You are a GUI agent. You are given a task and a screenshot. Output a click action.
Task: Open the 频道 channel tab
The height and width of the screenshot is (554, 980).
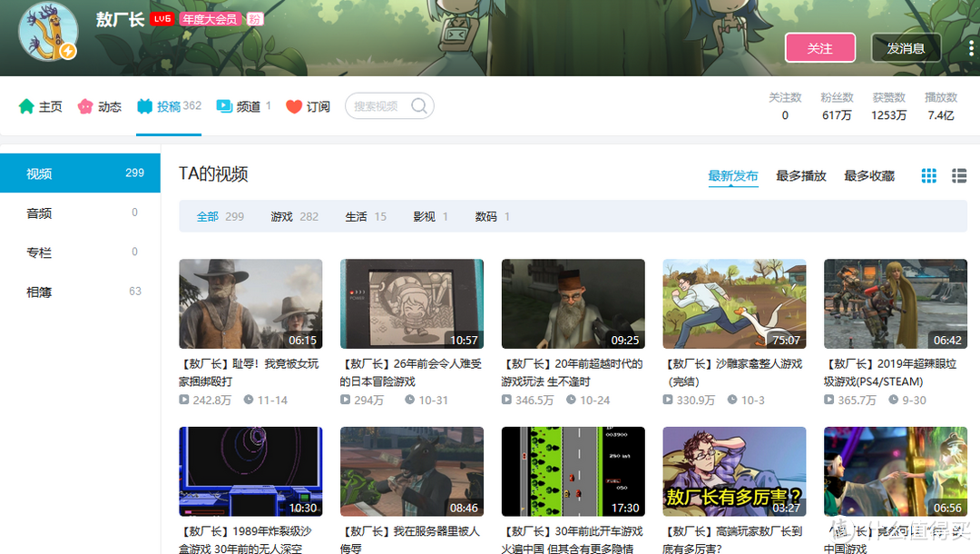point(243,106)
